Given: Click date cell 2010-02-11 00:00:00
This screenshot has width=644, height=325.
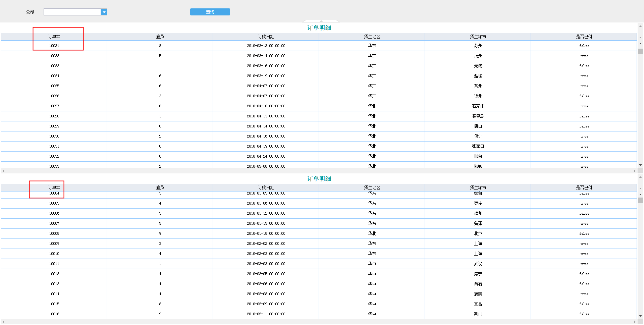Looking at the screenshot, I should [266, 314].
